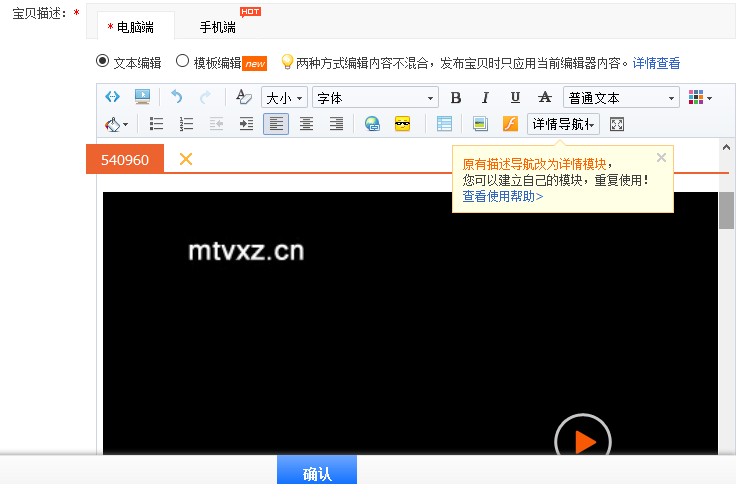Remove the 540960 module with orange X
Viewport: 736px width, 484px height.
[x=186, y=159]
